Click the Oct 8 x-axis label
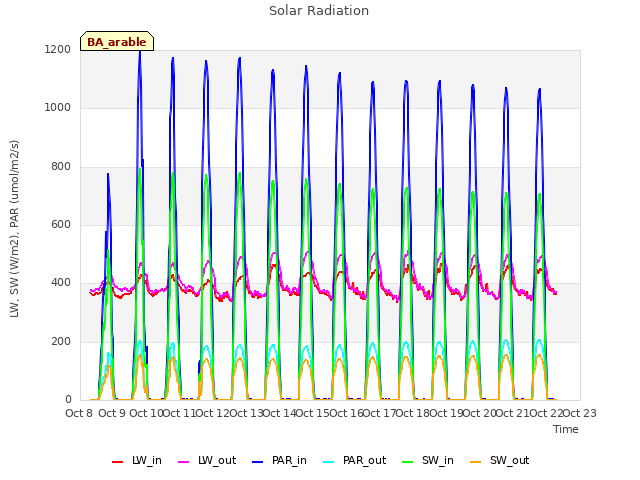640x480 pixels. tap(79, 413)
